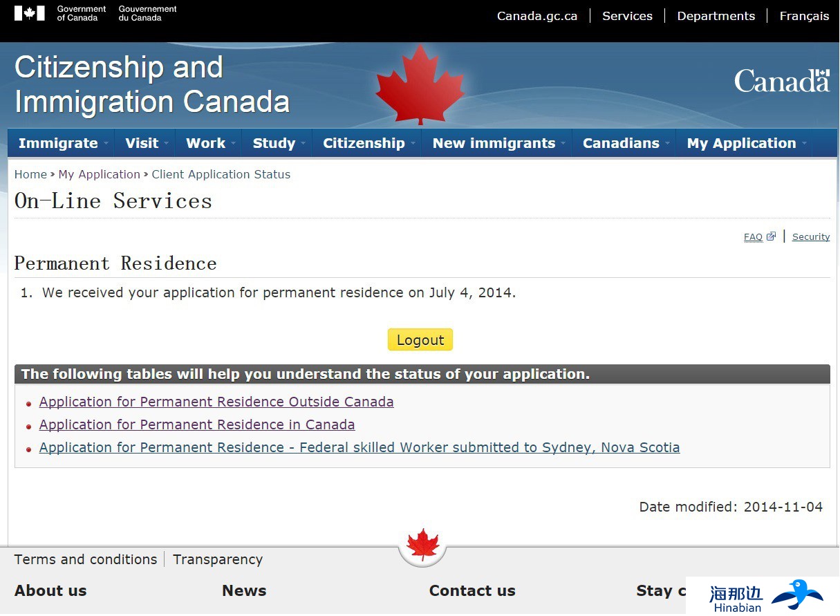Image resolution: width=840 pixels, height=616 pixels.
Task: Open Application for Permanent Residence in Canada
Action: 197,424
